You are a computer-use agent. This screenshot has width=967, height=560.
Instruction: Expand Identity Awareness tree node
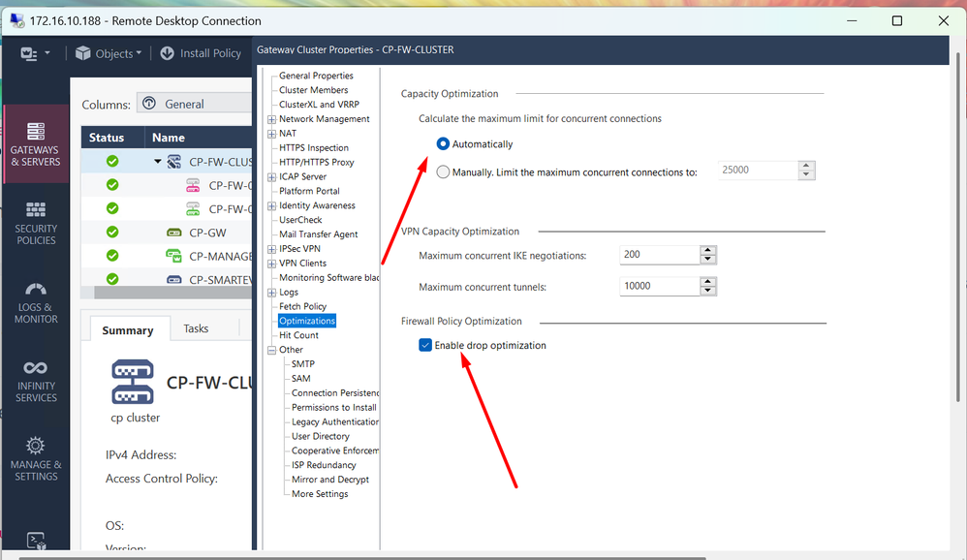click(271, 206)
